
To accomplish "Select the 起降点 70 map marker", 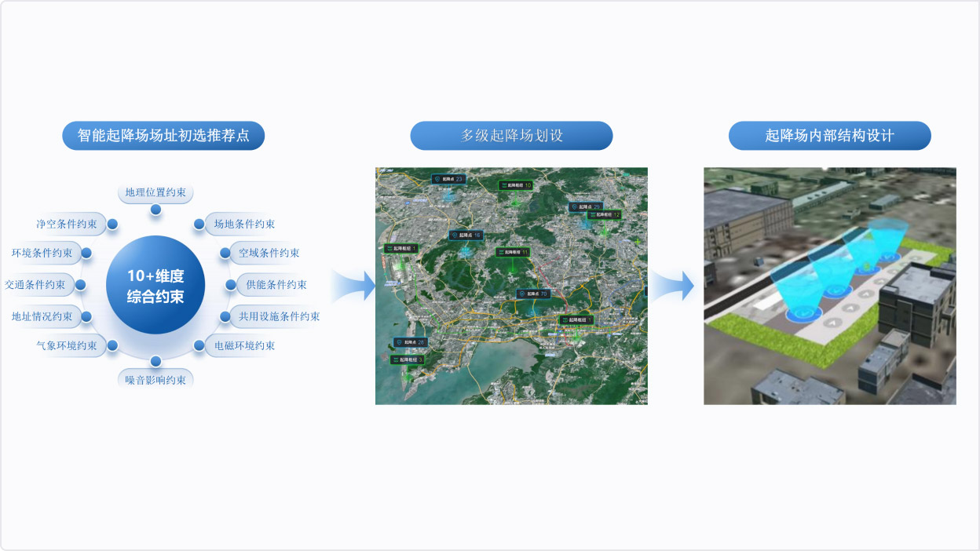I will (532, 293).
